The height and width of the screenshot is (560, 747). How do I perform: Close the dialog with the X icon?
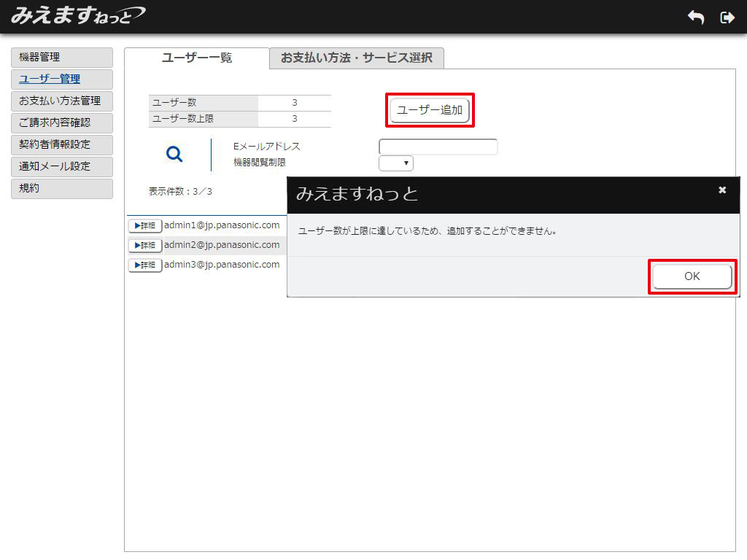pos(722,190)
